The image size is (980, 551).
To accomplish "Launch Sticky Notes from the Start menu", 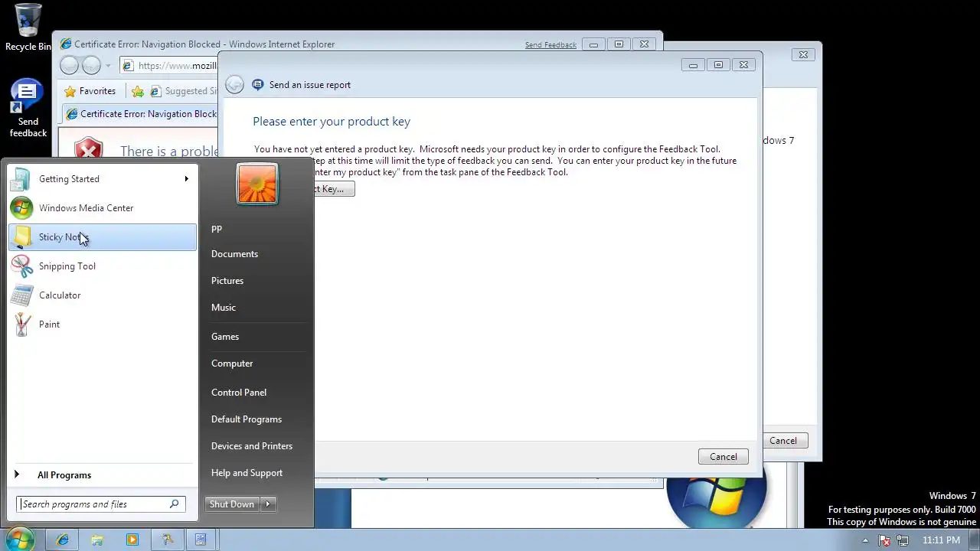I will 101,237.
